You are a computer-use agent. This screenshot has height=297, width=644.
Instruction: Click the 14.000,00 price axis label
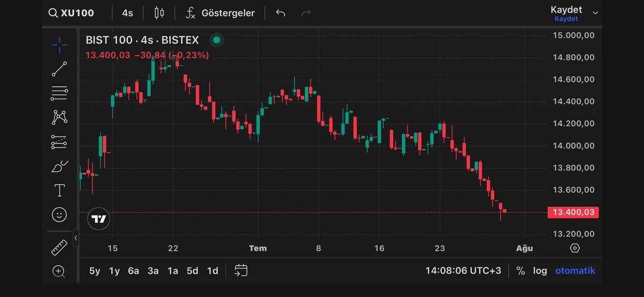coord(574,146)
